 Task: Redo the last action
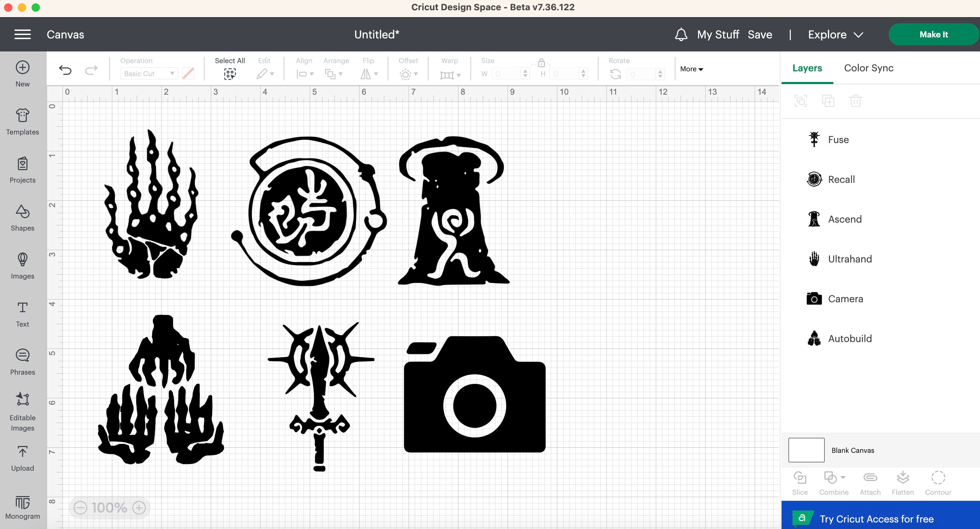(x=91, y=70)
